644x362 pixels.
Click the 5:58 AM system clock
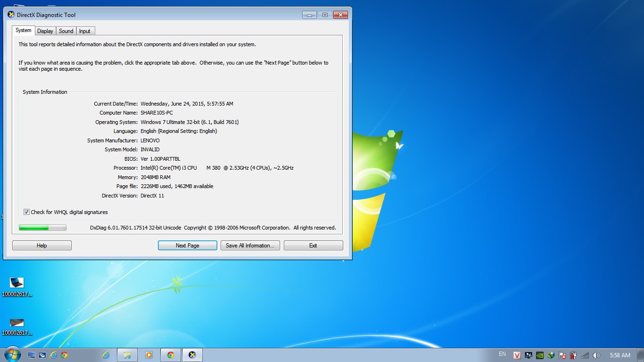(x=620, y=355)
